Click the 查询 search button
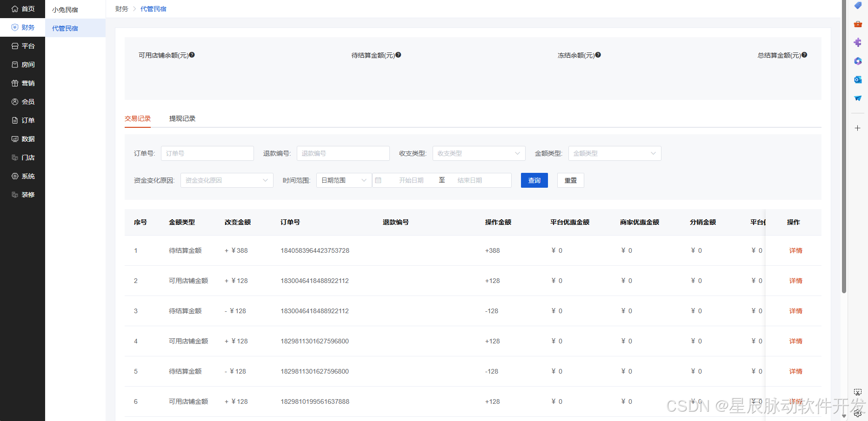Image resolution: width=868 pixels, height=421 pixels. 534,180
